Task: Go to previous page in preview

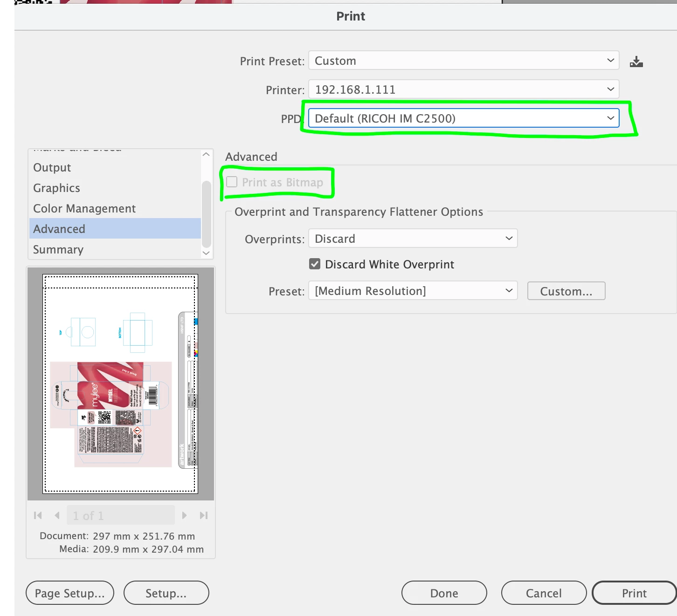Action: (57, 515)
